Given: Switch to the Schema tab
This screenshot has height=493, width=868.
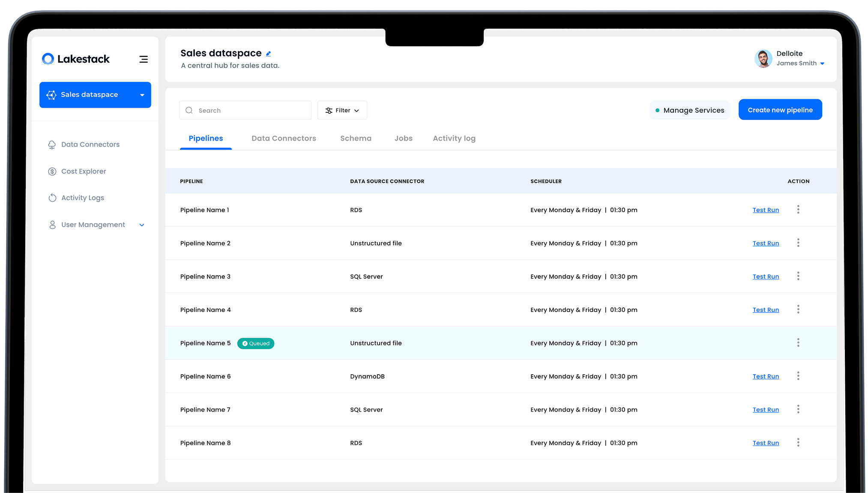Looking at the screenshot, I should [x=356, y=138].
